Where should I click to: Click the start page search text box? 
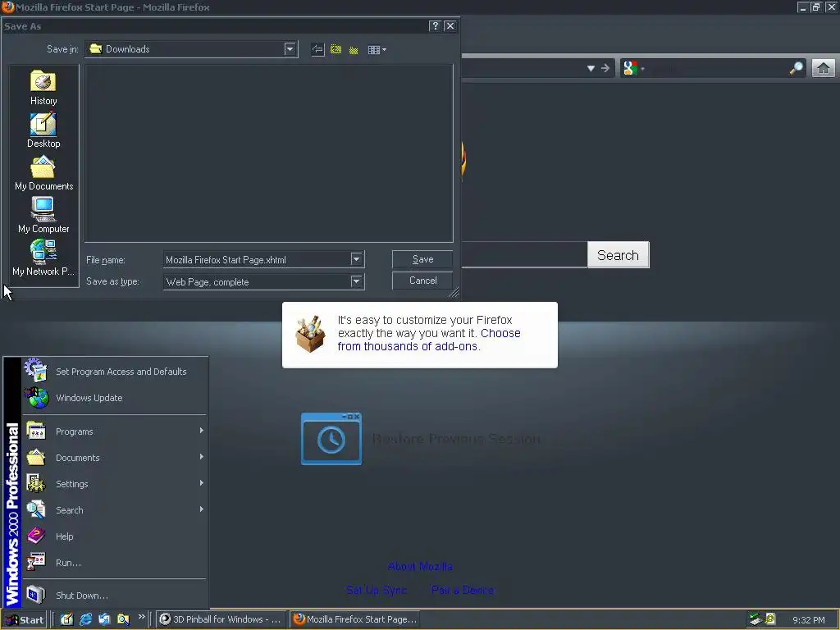pyautogui.click(x=524, y=255)
